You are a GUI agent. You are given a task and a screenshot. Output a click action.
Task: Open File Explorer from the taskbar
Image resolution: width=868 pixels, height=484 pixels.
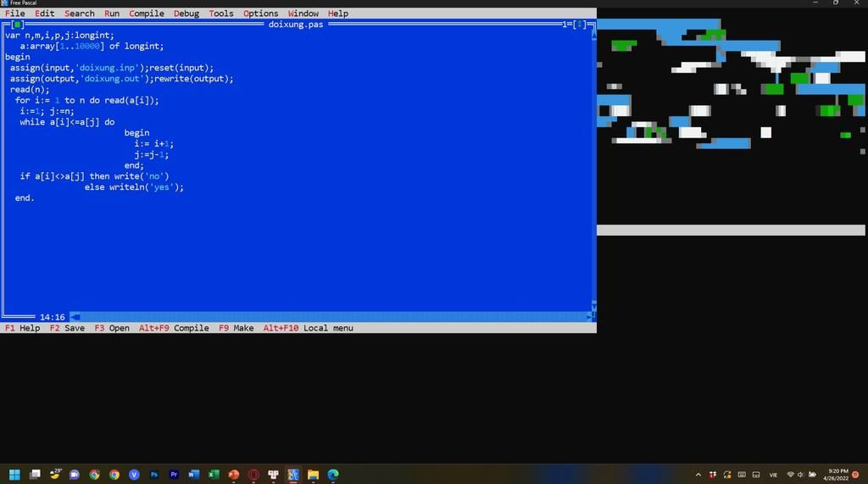pyautogui.click(x=313, y=475)
